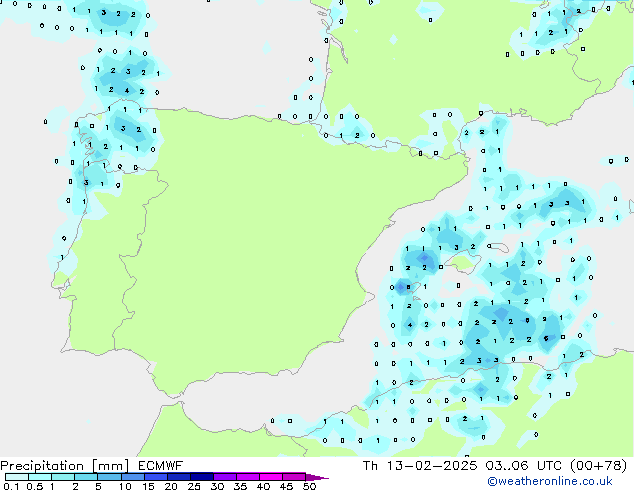Click the 0.1–0.5 mm legend swatch

click(17, 477)
